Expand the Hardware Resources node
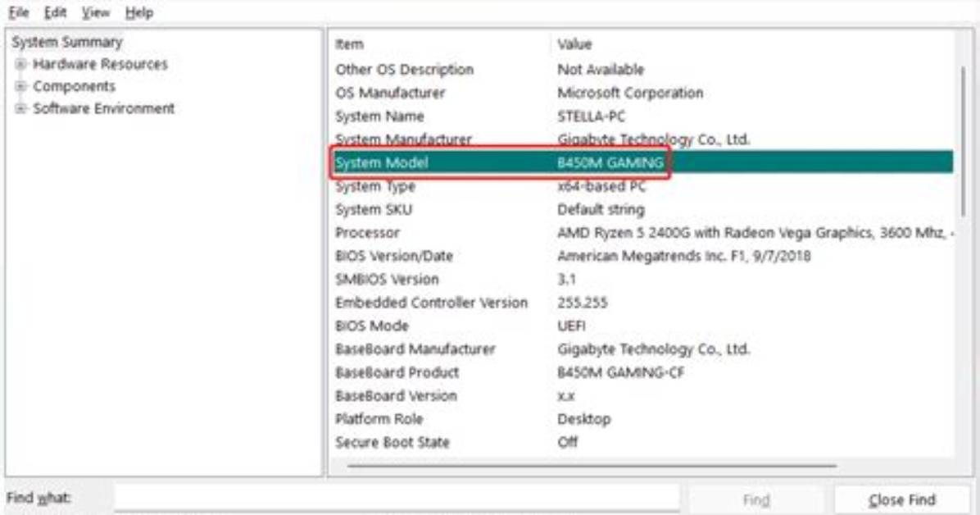 click(20, 64)
